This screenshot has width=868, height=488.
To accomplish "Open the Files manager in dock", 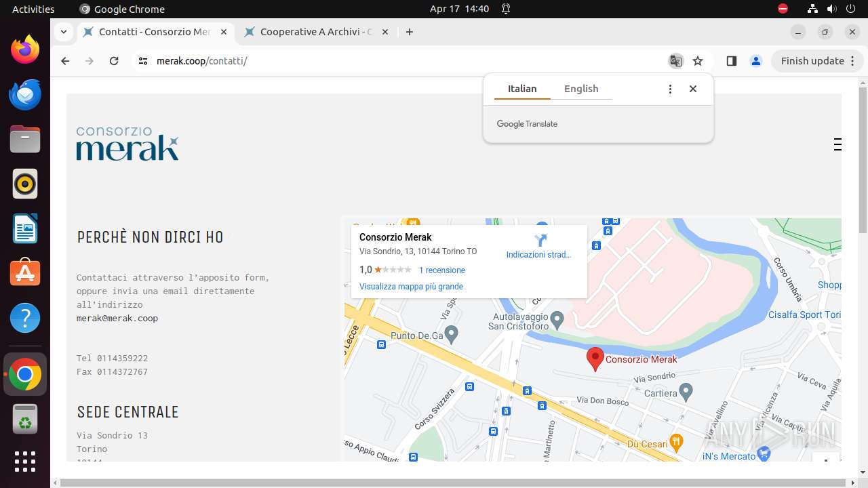I will pyautogui.click(x=25, y=139).
